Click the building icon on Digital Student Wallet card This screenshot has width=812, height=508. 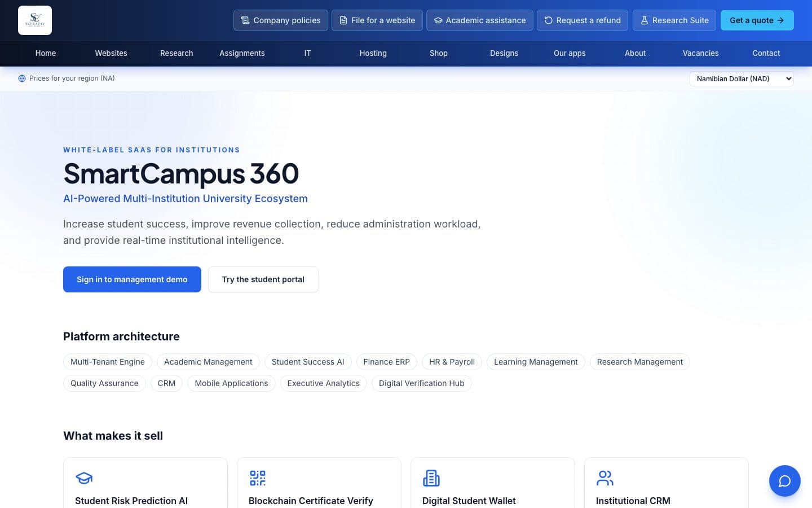[431, 478]
